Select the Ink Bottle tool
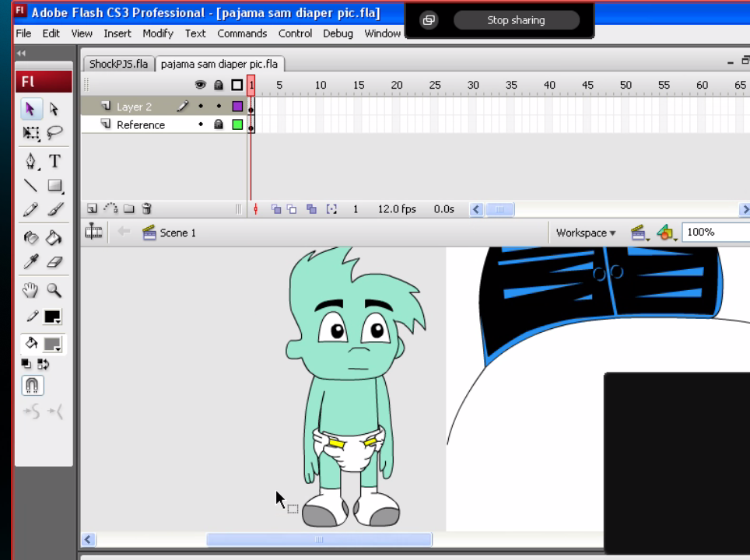 click(30, 238)
